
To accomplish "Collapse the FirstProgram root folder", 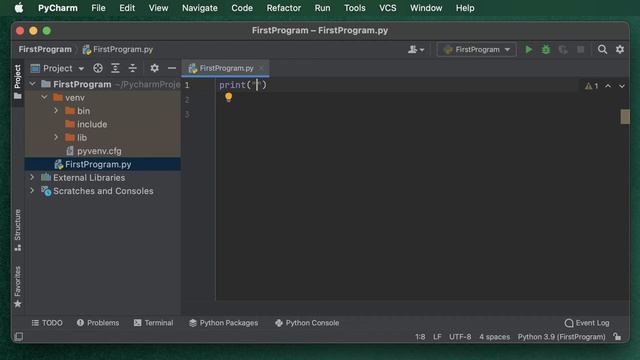I will (x=33, y=84).
